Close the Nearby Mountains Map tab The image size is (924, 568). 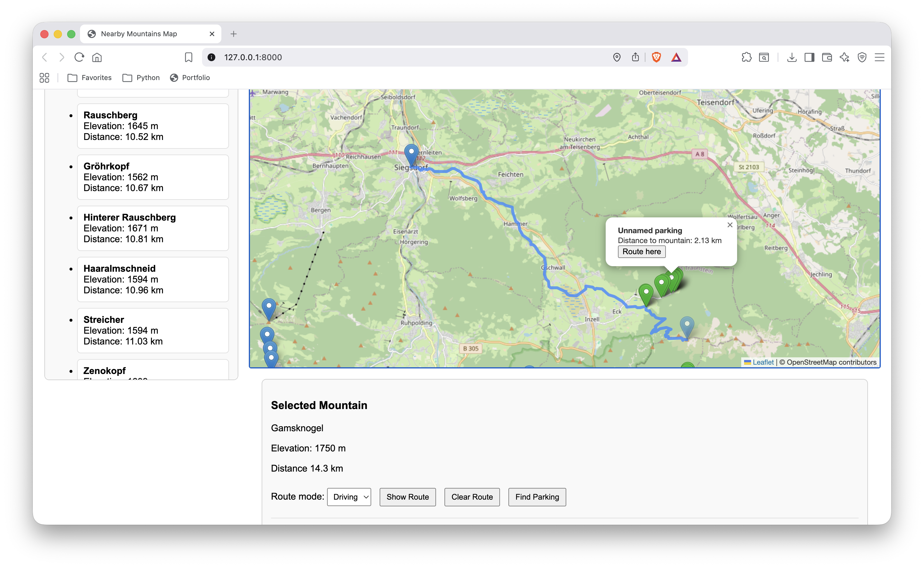pyautogui.click(x=212, y=34)
